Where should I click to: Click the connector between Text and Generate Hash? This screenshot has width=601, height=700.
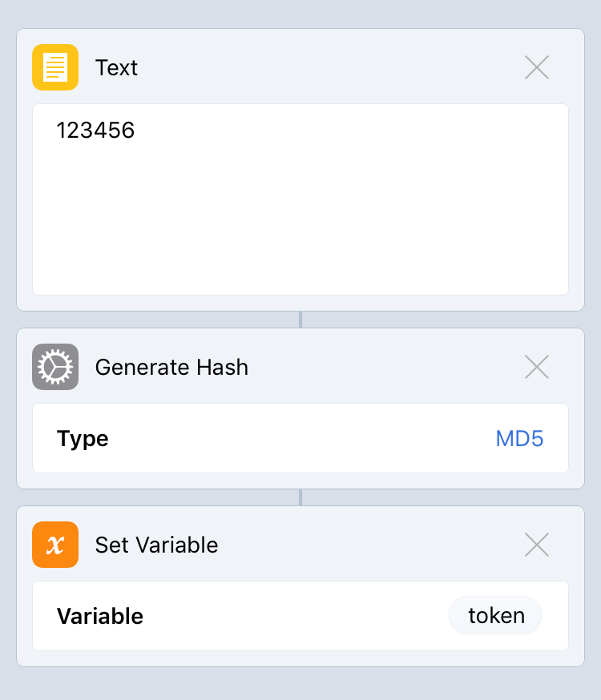point(300,320)
